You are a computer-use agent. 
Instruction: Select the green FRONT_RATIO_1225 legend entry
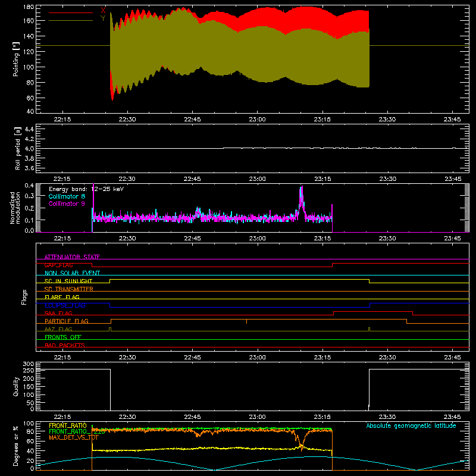click(77, 431)
